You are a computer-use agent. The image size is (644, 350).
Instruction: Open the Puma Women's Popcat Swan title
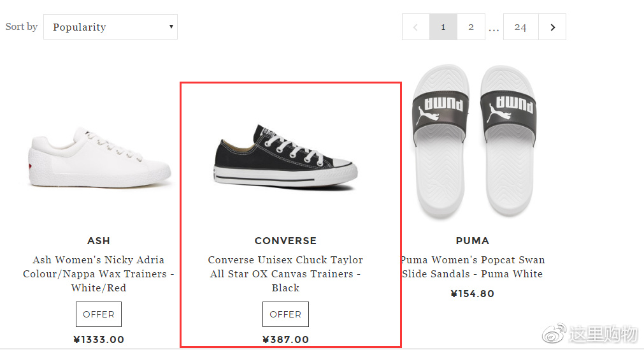(472, 267)
